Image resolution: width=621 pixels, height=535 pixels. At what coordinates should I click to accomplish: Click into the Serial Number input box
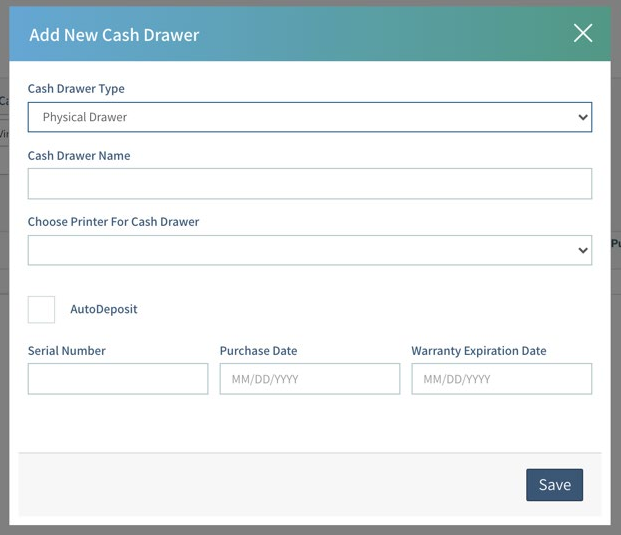click(118, 379)
